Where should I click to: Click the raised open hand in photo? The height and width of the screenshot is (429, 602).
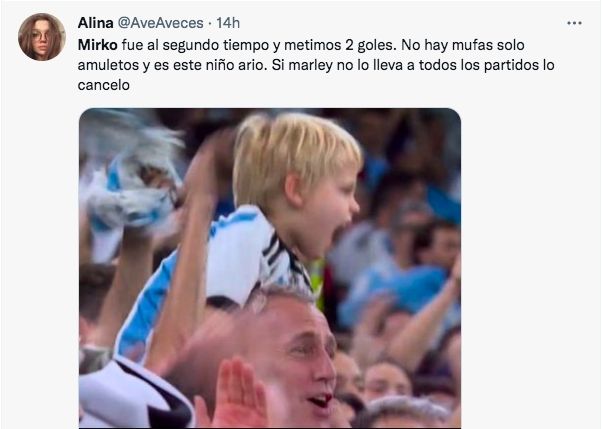pos(234,396)
